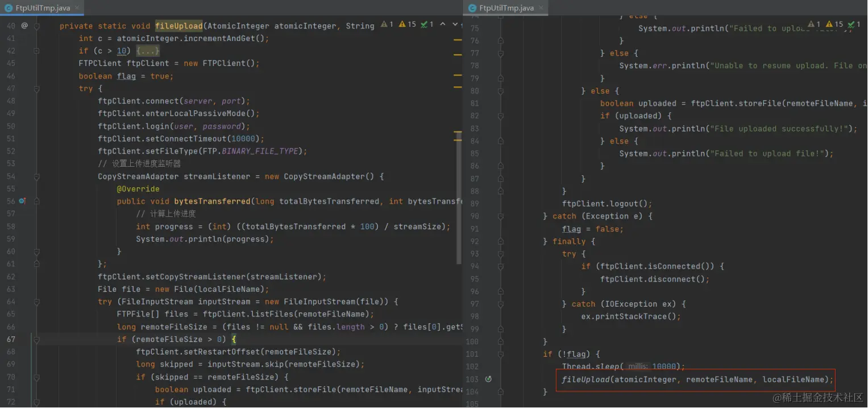Screen dimensions: 868x408
Task: Collapse the if block at line 67
Action: click(37, 340)
